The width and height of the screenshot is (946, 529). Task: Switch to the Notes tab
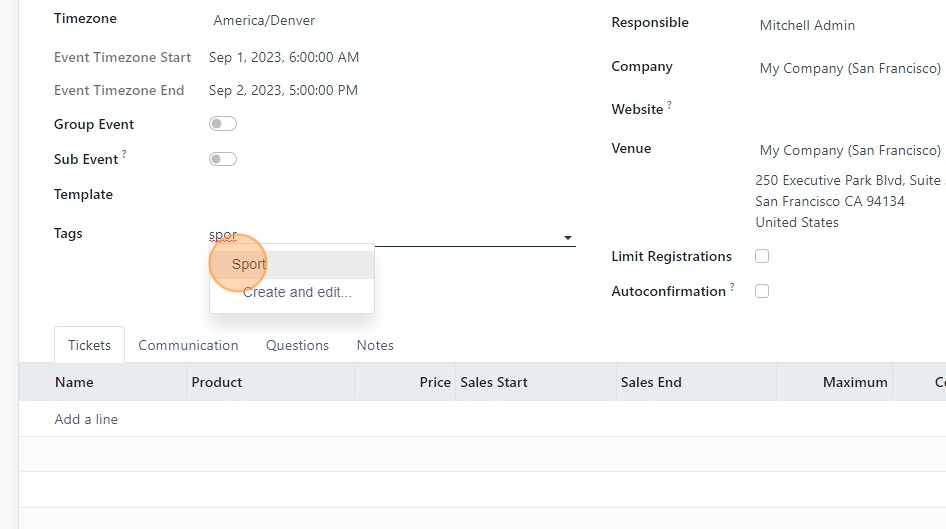click(x=375, y=345)
